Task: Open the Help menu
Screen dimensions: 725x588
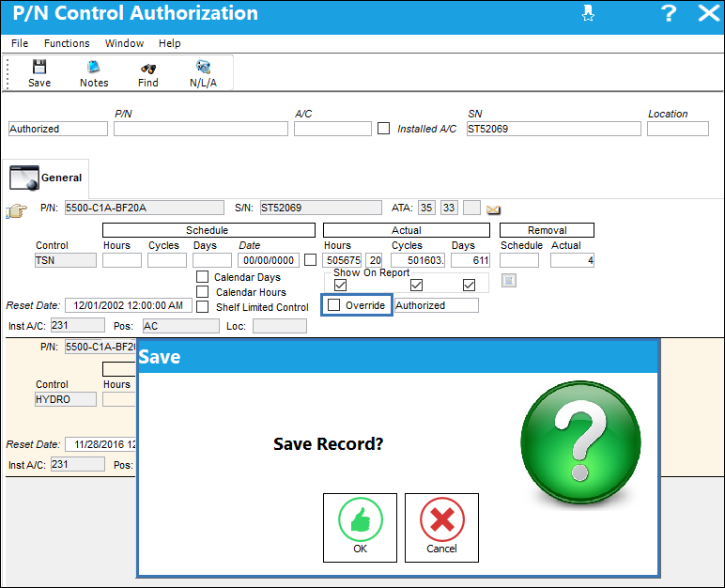Action: [x=170, y=43]
